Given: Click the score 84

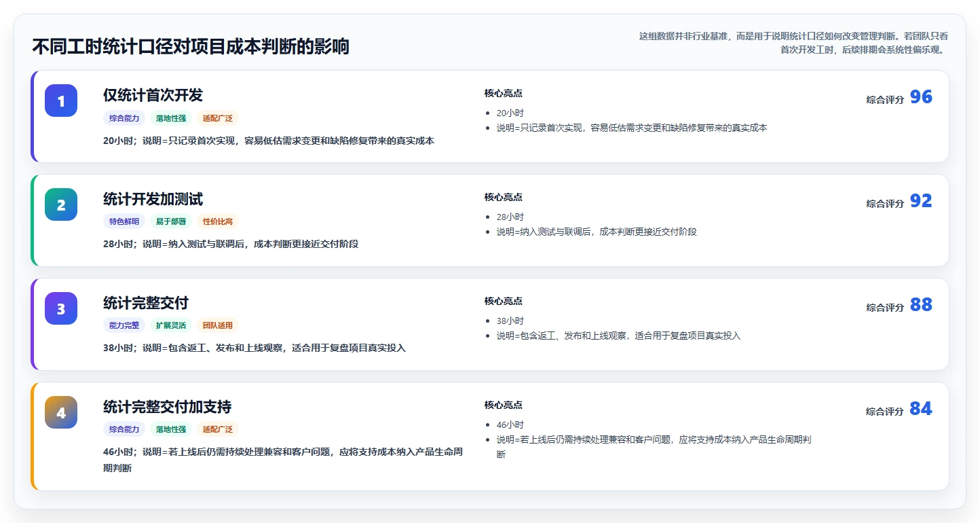Looking at the screenshot, I should (x=921, y=409).
